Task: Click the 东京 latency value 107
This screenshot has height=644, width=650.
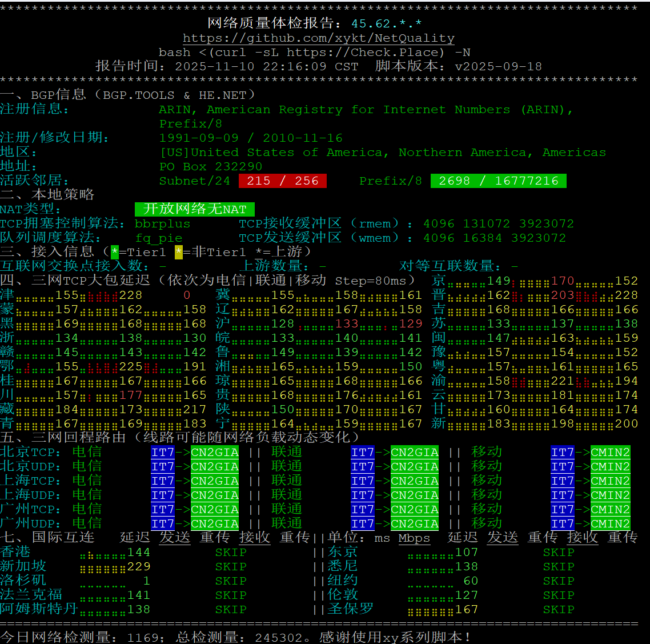Action: (466, 553)
